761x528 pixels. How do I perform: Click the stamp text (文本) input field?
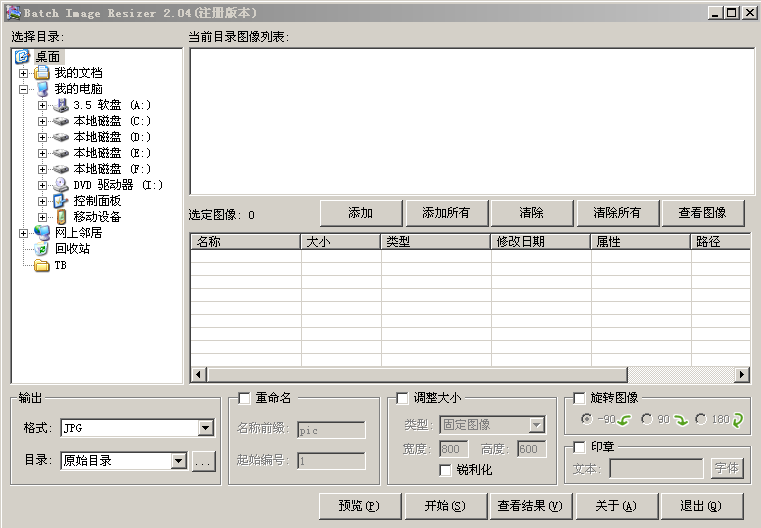click(656, 469)
